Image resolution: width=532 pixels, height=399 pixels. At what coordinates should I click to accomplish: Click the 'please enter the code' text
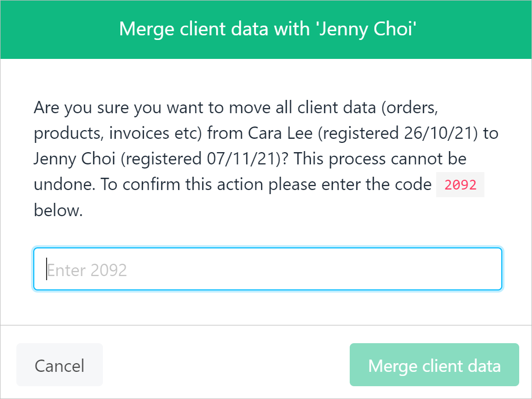[x=350, y=185]
